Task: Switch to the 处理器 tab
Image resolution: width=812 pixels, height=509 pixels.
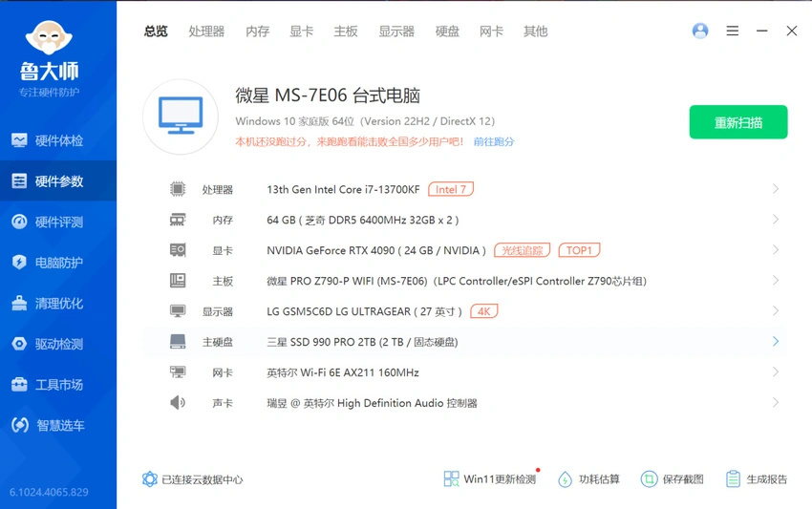Action: pyautogui.click(x=206, y=32)
